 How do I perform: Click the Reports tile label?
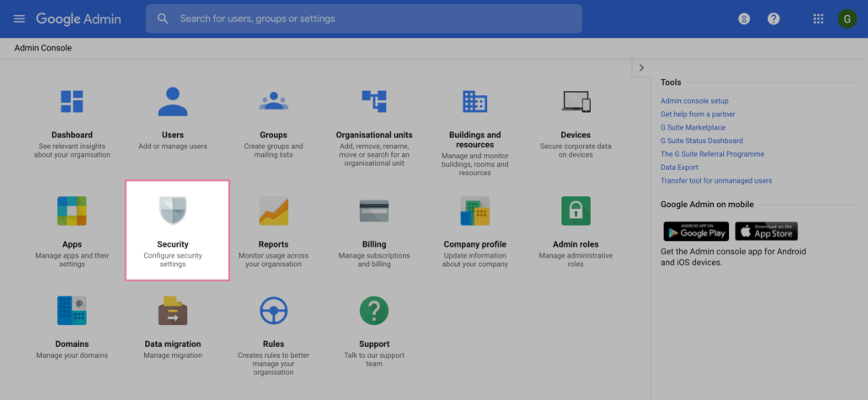[274, 244]
